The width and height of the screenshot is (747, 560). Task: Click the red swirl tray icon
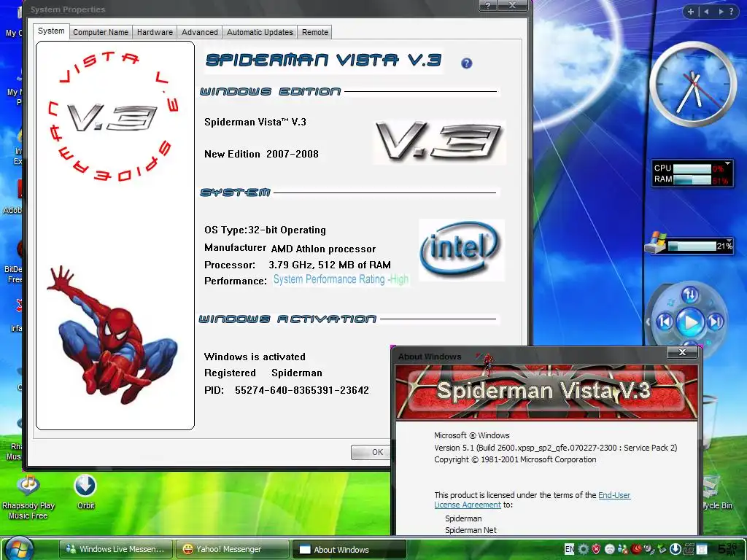pos(636,549)
